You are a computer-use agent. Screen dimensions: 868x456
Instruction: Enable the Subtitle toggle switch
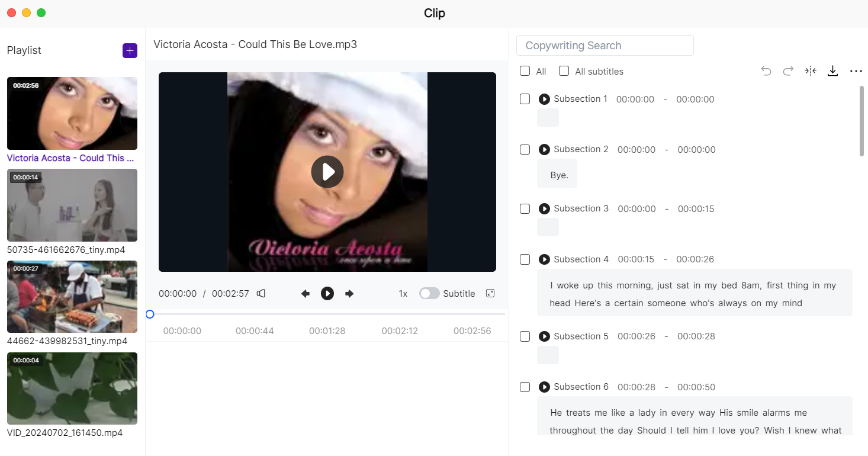pos(429,294)
